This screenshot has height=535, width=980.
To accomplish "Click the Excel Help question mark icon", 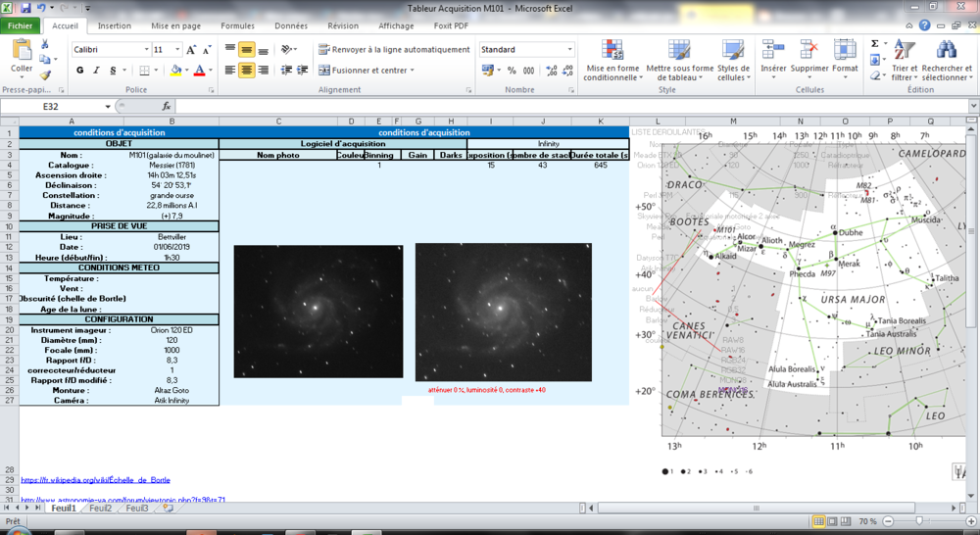I will 924,25.
